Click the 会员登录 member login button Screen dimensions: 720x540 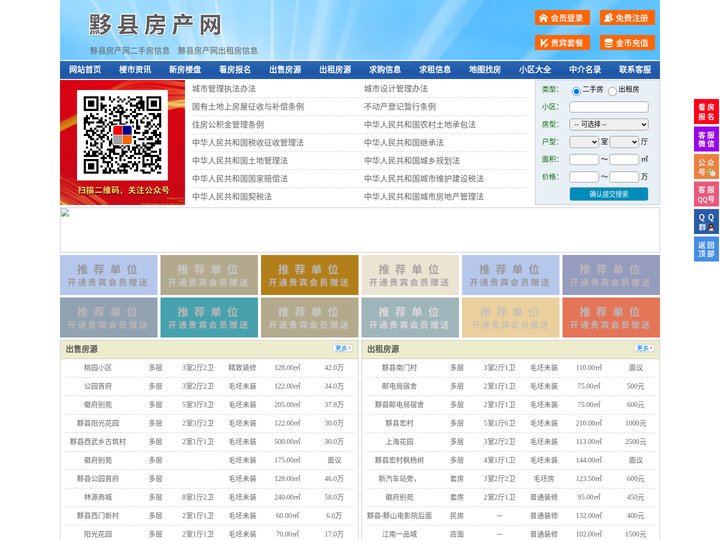pos(562,18)
